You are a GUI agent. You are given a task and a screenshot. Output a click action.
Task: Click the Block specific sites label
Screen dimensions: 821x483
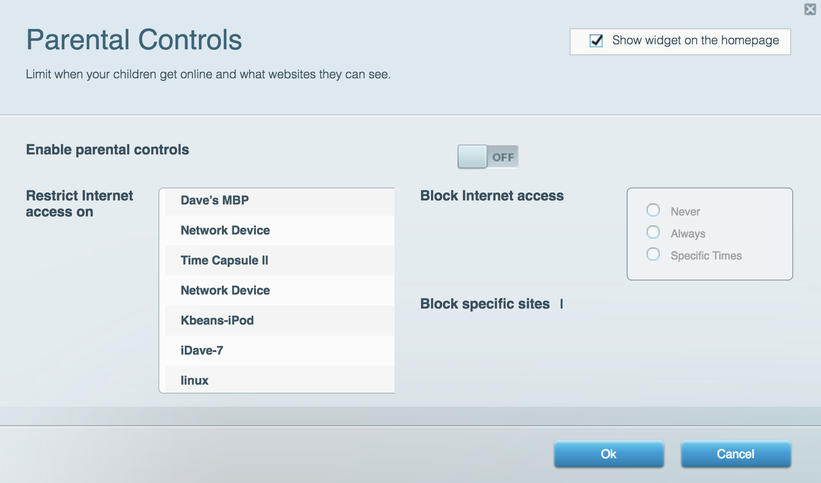[x=485, y=304]
